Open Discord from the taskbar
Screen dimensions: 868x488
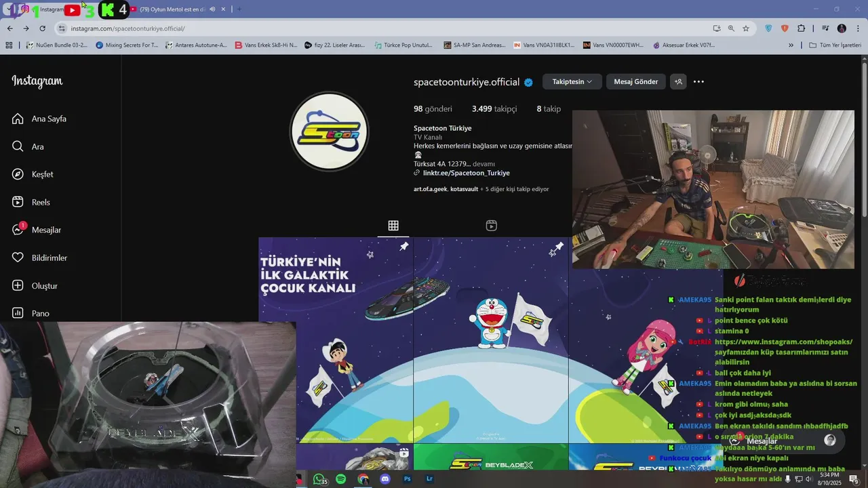[385, 479]
